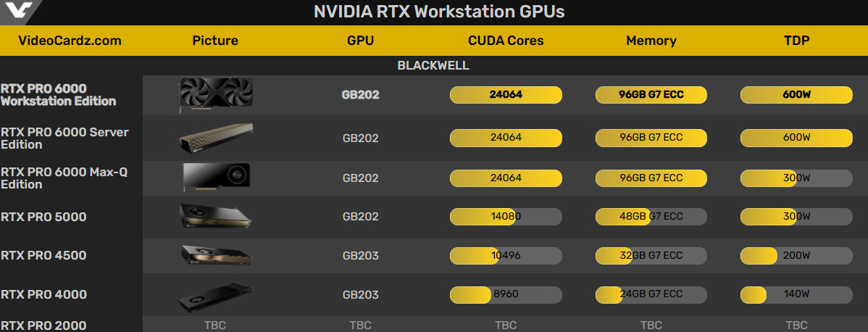The image size is (868, 332).
Task: Select the RTX PRO 5000 card picture
Action: click(x=216, y=216)
